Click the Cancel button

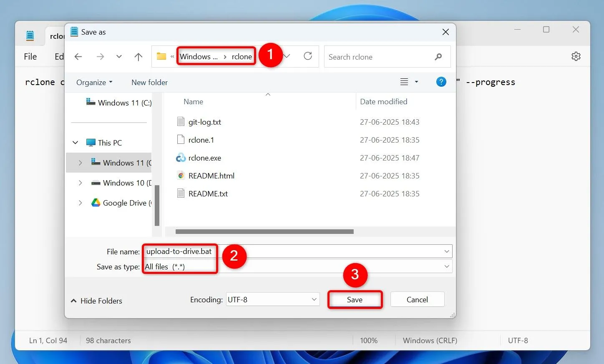pyautogui.click(x=417, y=299)
